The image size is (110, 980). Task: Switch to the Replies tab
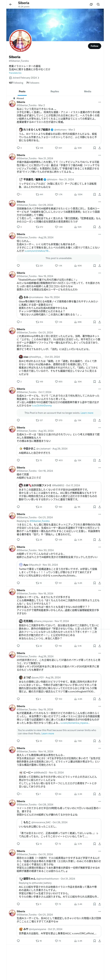coord(55,91)
